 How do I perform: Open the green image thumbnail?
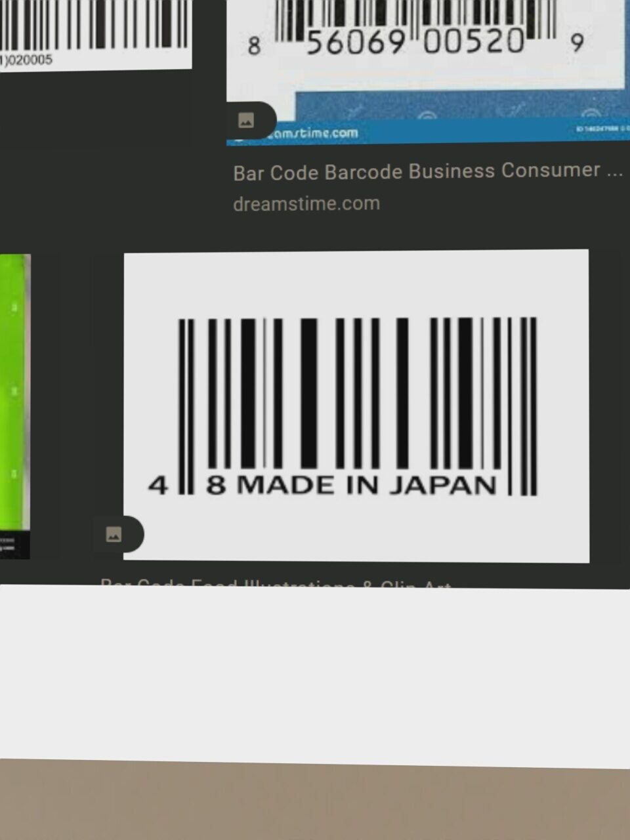14,394
